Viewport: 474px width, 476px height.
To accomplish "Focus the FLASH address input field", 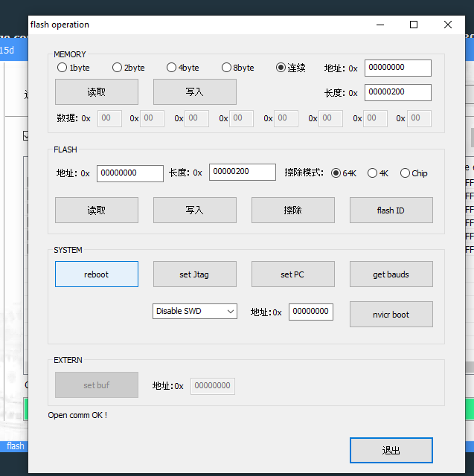I will click(x=130, y=173).
